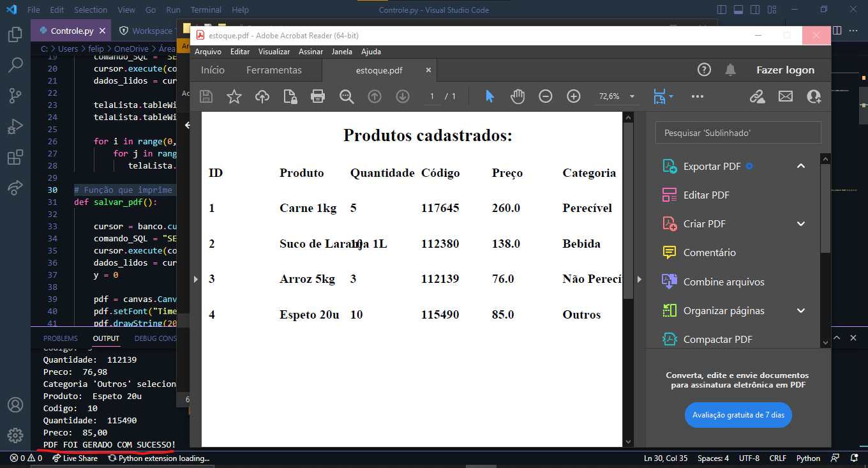Click the page number input field
868x468 pixels.
point(431,96)
